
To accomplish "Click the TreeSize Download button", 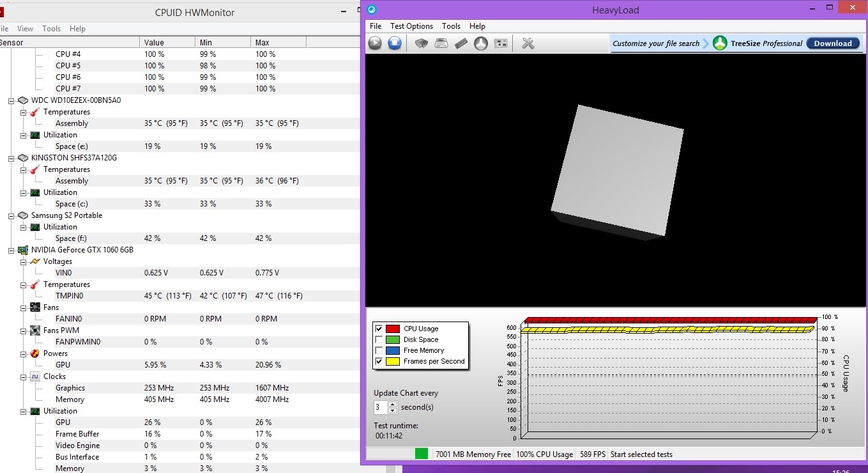I will point(832,43).
